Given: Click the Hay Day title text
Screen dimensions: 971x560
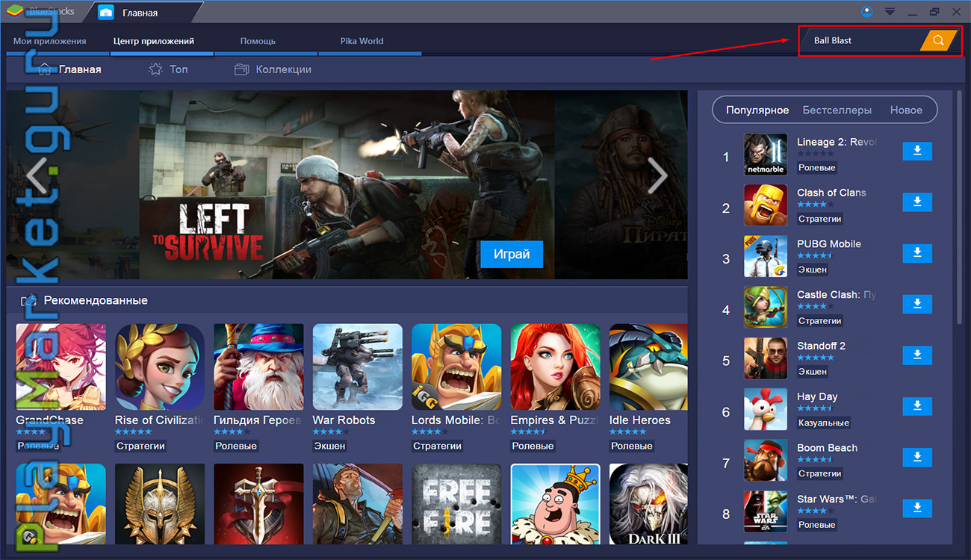Looking at the screenshot, I should 817,396.
